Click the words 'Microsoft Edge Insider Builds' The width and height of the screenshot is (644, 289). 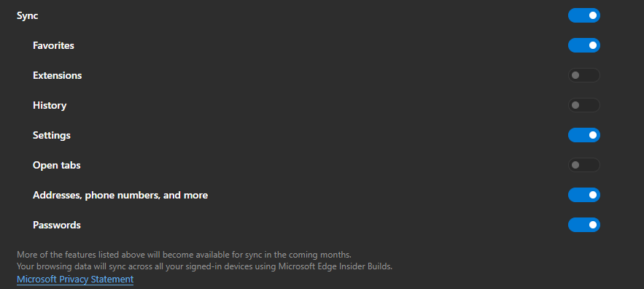335,266
